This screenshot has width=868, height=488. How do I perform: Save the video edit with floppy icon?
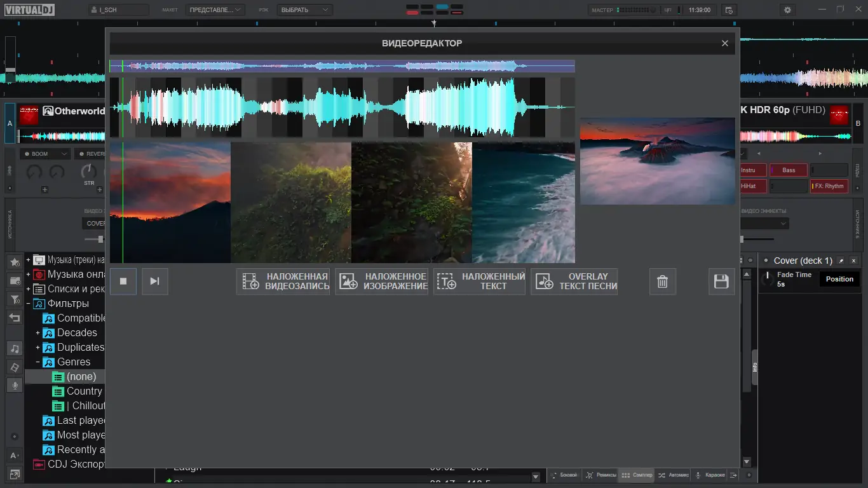[x=721, y=281]
